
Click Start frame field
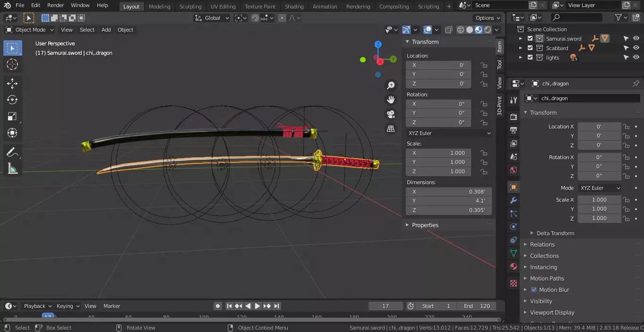pyautogui.click(x=436, y=306)
